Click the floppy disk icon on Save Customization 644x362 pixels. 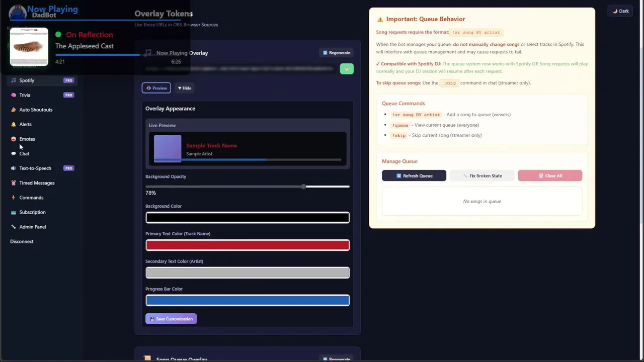pos(152,319)
